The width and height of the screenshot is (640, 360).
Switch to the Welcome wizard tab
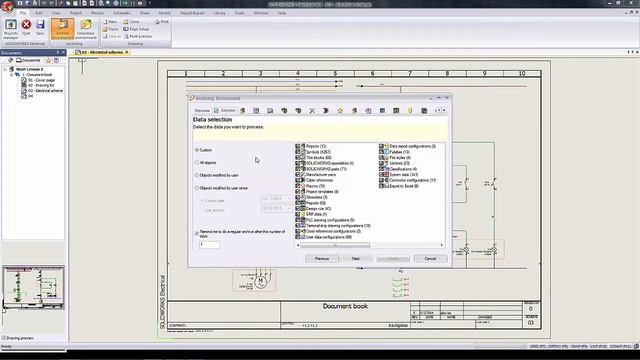pos(202,111)
